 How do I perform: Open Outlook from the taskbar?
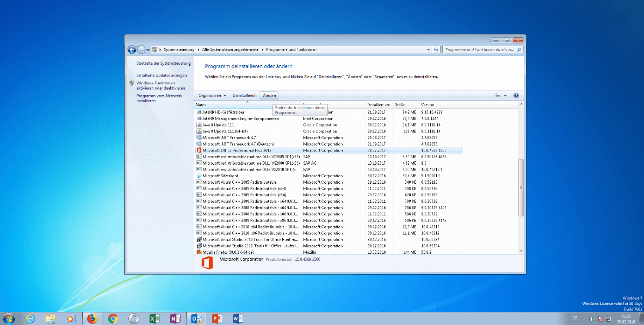[x=196, y=319]
